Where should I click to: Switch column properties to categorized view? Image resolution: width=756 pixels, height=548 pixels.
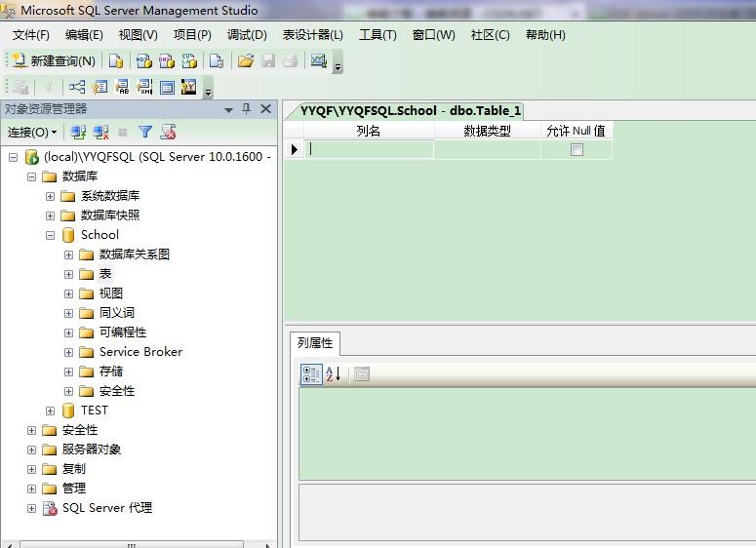coord(311,374)
